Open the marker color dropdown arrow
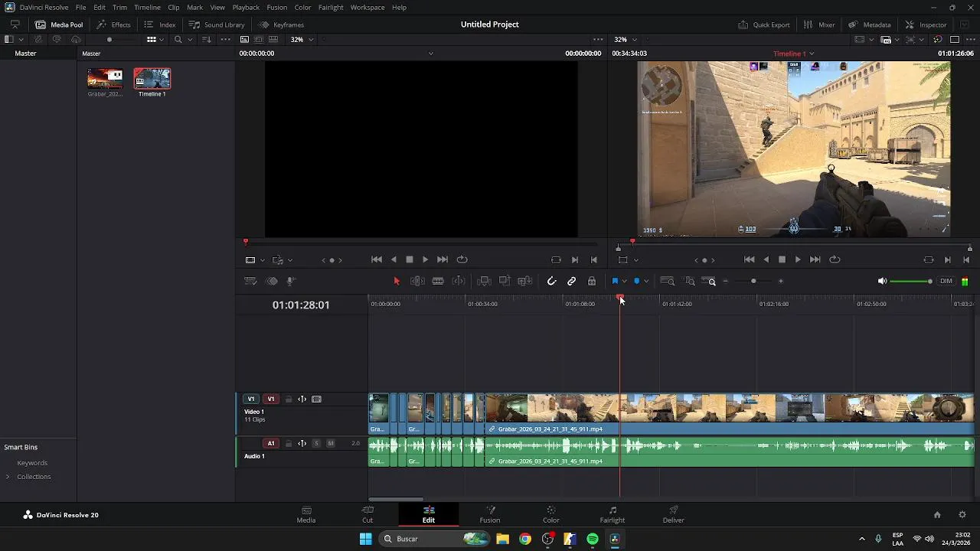This screenshot has width=980, height=551. coord(646,282)
